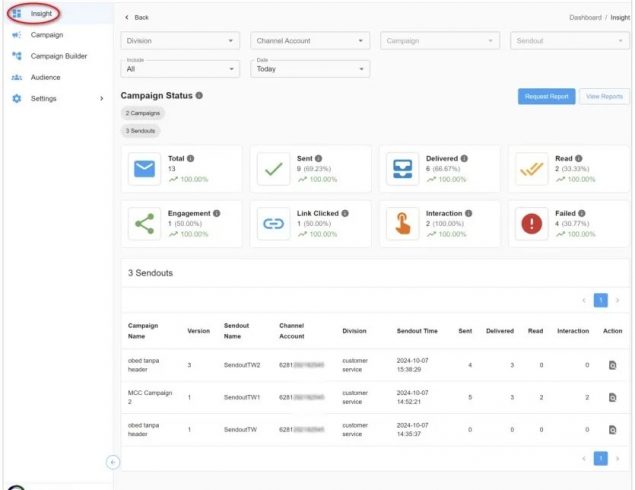635x490 pixels.
Task: Open the Division dropdown
Action: [180, 41]
